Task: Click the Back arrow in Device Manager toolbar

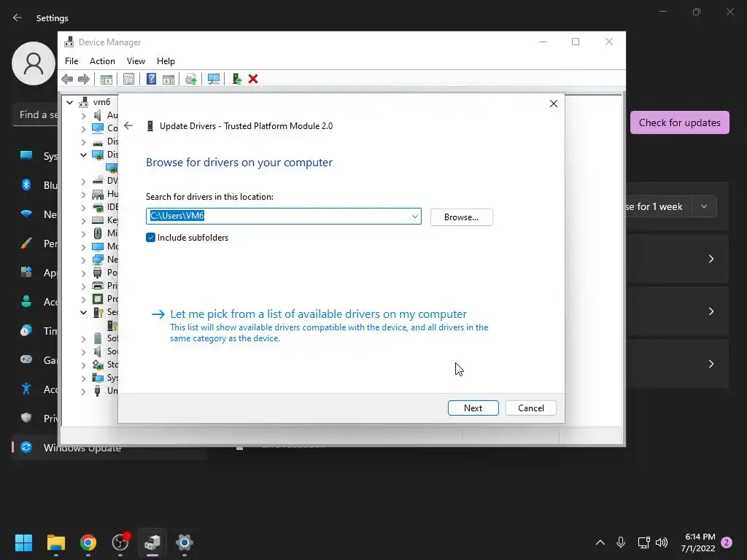Action: (67, 79)
